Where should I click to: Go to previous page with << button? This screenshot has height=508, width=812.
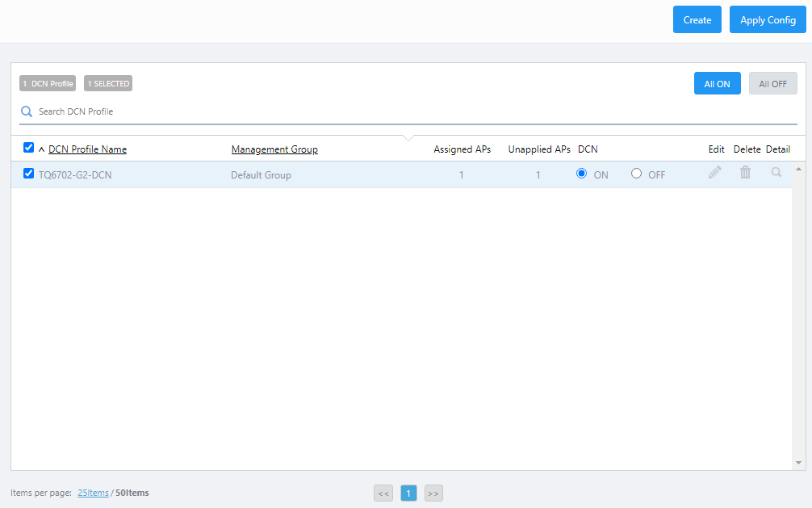(383, 493)
